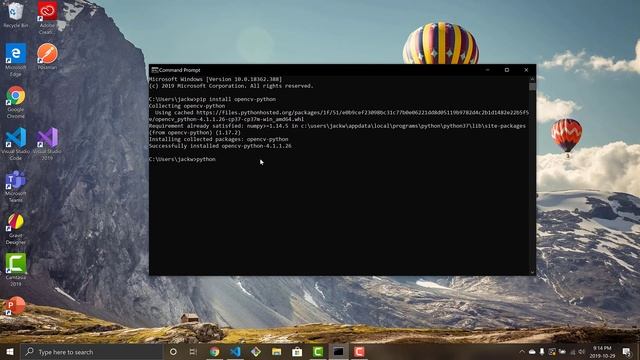Open the OneDrive cloud tray icon

(x=532, y=352)
